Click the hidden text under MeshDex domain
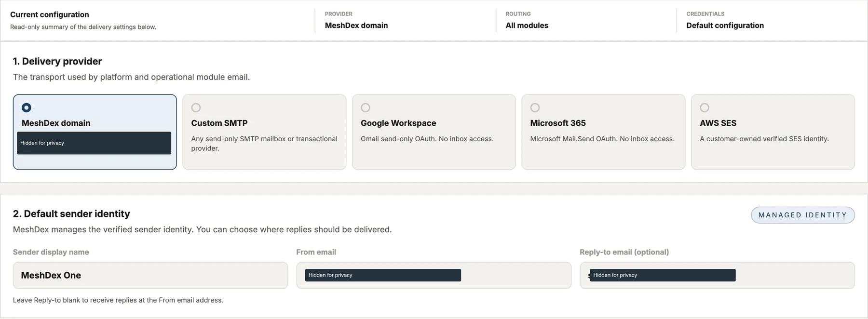 94,143
